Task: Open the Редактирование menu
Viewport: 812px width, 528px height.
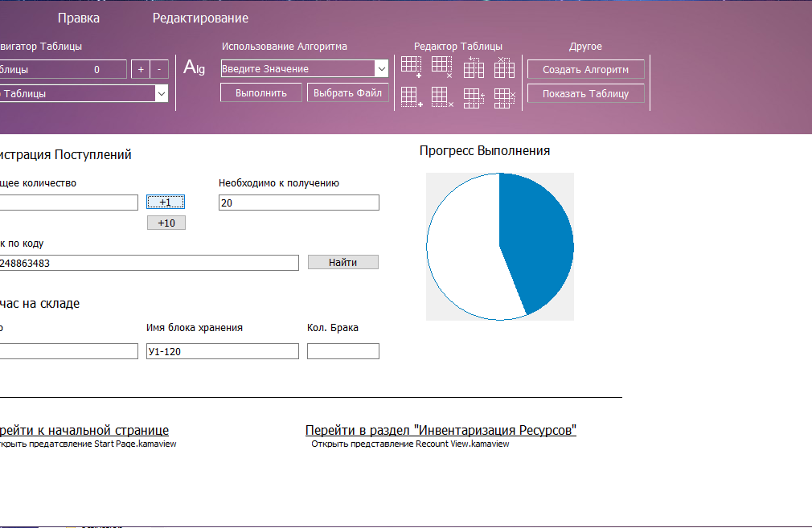Action: (200, 18)
